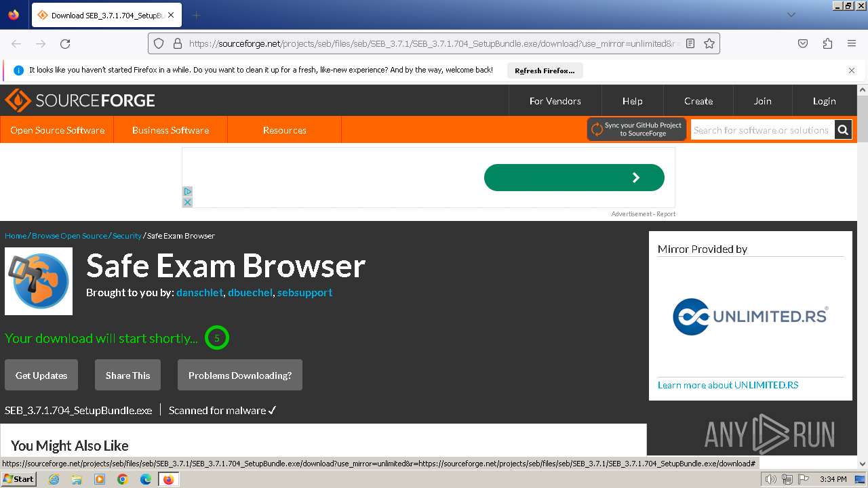Open the For Vendors menu
Image resolution: width=868 pixels, height=488 pixels.
tap(555, 101)
